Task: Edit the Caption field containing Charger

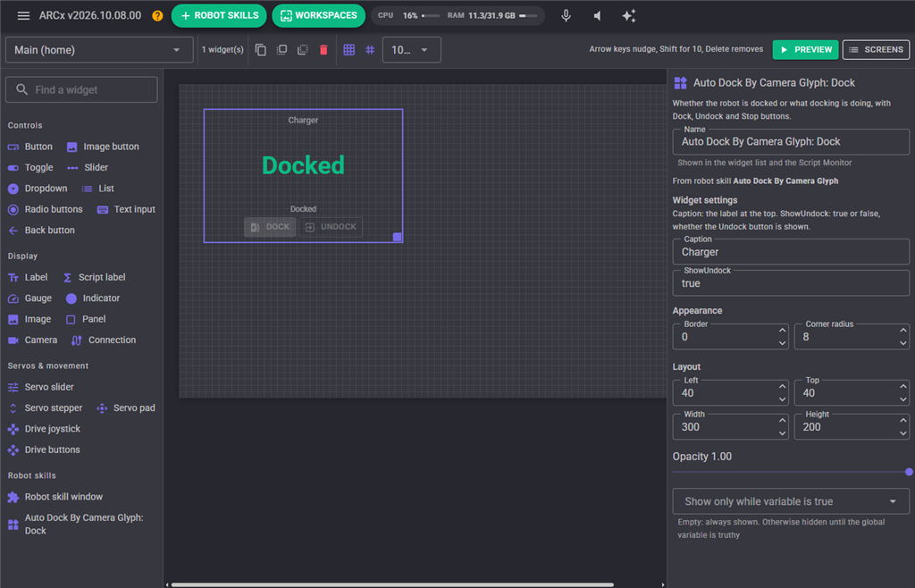Action: click(x=791, y=252)
